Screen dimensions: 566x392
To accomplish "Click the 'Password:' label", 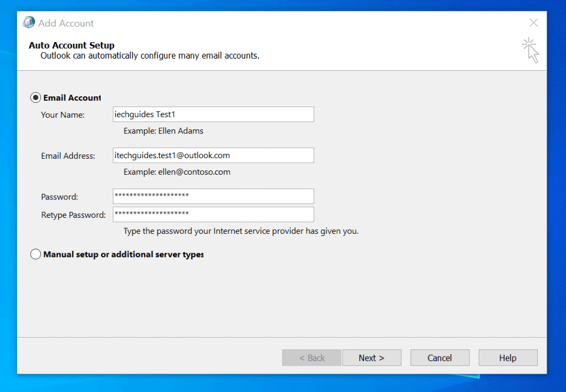I will (60, 197).
